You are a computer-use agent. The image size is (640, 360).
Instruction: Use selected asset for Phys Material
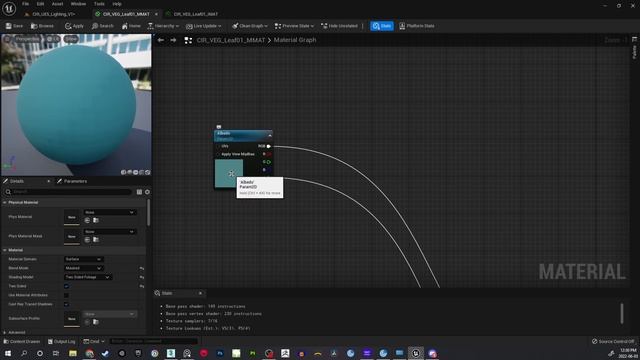87,220
